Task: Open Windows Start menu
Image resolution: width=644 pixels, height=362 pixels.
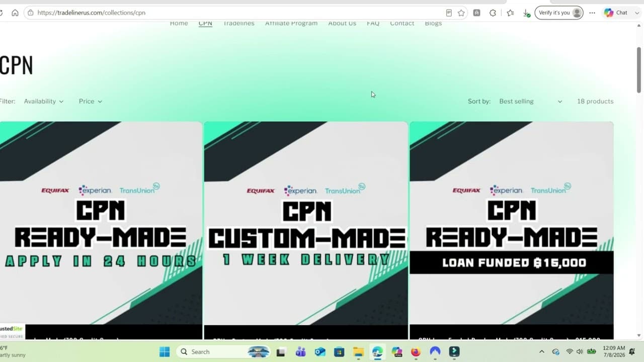Action: (x=165, y=352)
